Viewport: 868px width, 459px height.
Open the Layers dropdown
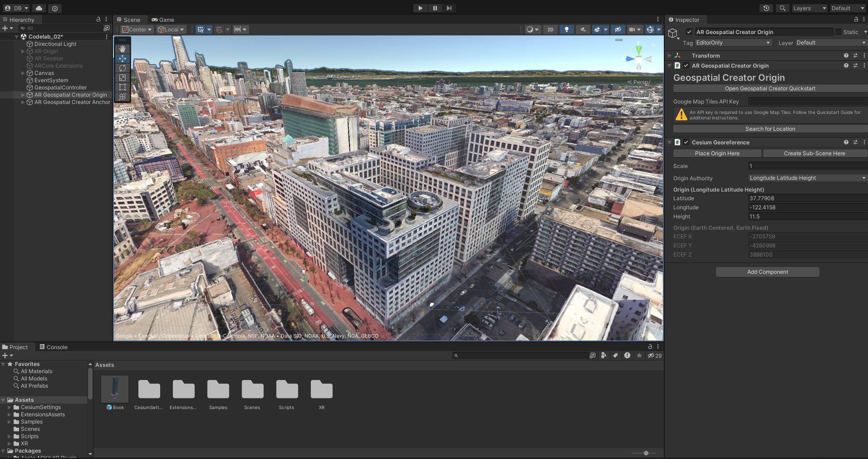[x=809, y=8]
